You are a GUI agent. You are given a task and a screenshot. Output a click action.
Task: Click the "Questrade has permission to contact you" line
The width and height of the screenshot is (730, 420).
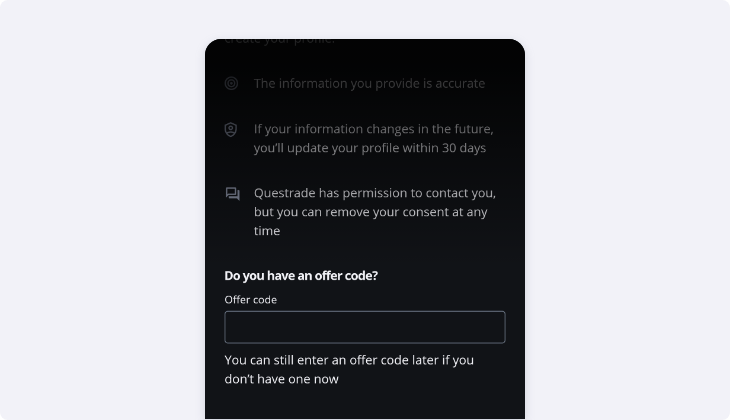coord(374,193)
